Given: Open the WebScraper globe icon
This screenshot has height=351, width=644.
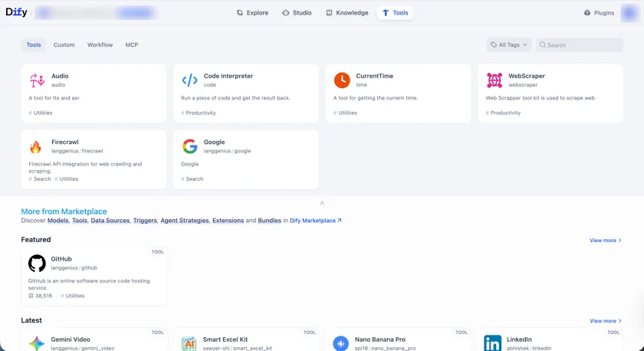Looking at the screenshot, I should (x=494, y=80).
